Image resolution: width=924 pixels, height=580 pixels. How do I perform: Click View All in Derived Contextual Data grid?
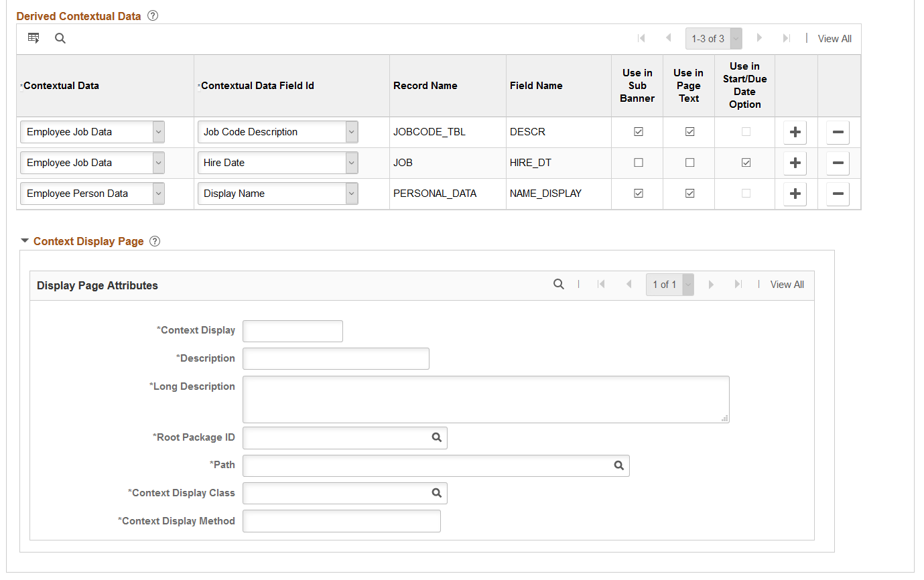(x=835, y=39)
